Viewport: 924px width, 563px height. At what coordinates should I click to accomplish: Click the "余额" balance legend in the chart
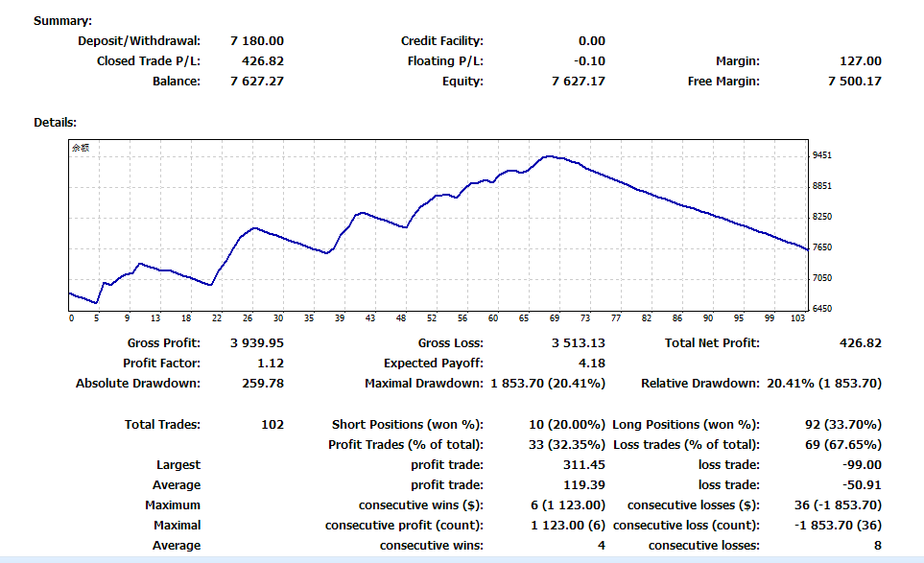(x=81, y=148)
